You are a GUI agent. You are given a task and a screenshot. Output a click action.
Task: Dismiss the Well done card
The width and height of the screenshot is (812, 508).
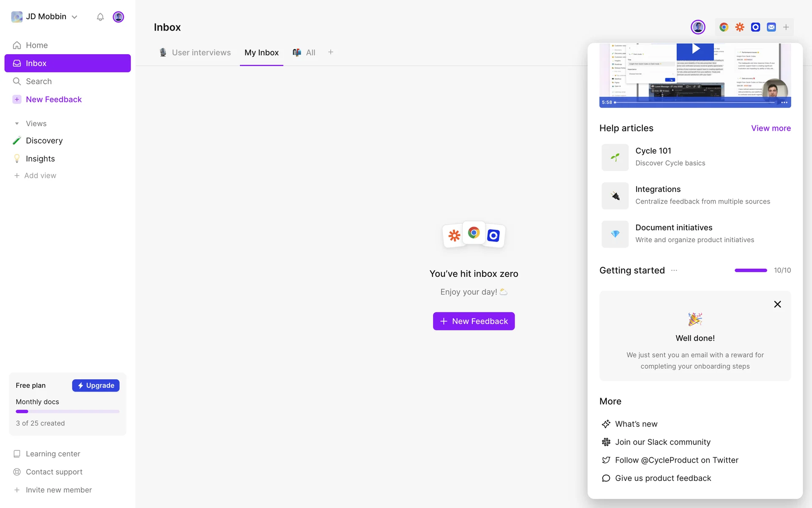point(777,304)
